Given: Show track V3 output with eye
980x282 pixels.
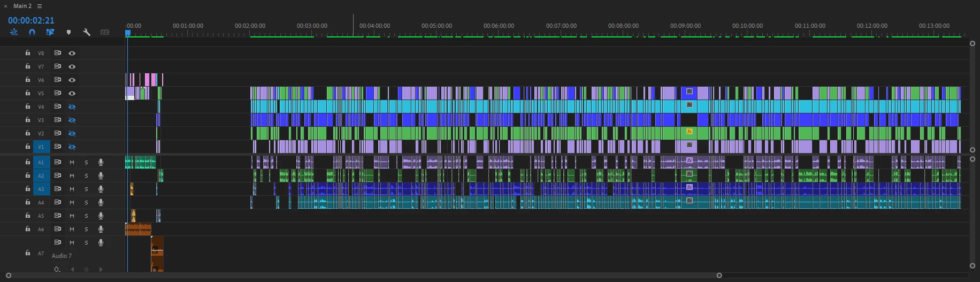Looking at the screenshot, I should coord(72,120).
